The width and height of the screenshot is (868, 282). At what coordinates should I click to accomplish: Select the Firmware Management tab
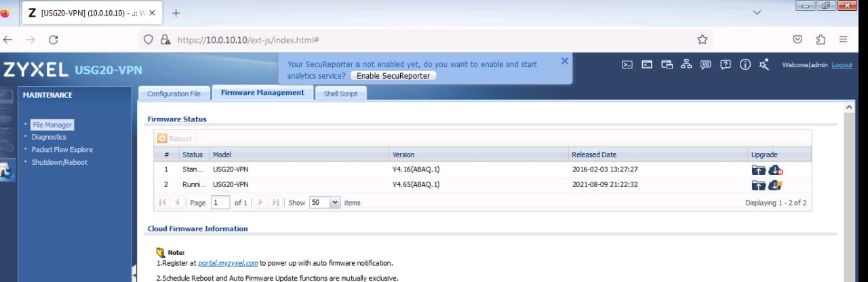[262, 93]
